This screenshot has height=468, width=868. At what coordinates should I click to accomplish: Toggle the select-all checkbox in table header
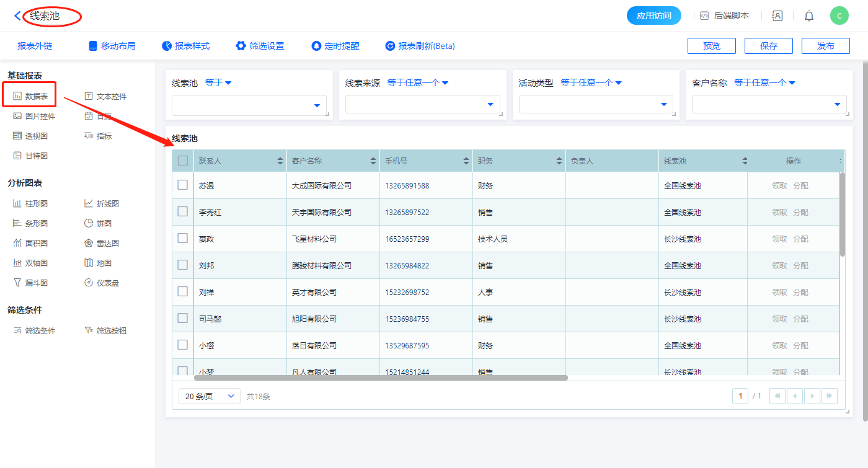pos(183,161)
